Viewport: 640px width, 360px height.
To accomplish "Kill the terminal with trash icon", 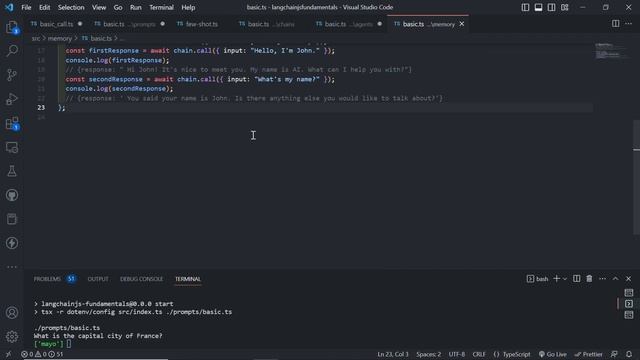I will tap(589, 279).
